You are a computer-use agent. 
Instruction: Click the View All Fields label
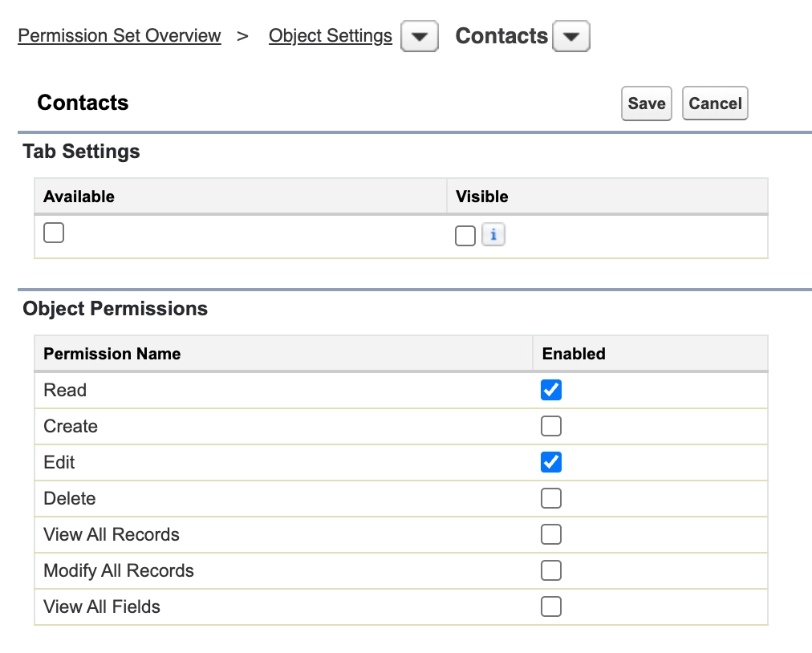102,606
